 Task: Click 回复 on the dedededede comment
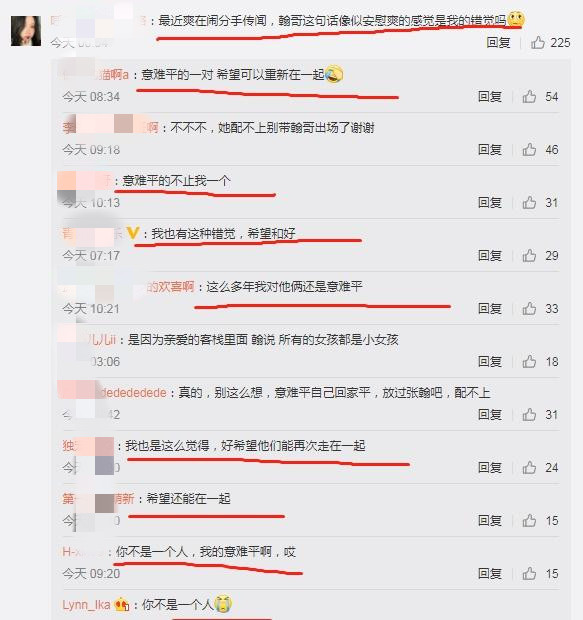490,414
